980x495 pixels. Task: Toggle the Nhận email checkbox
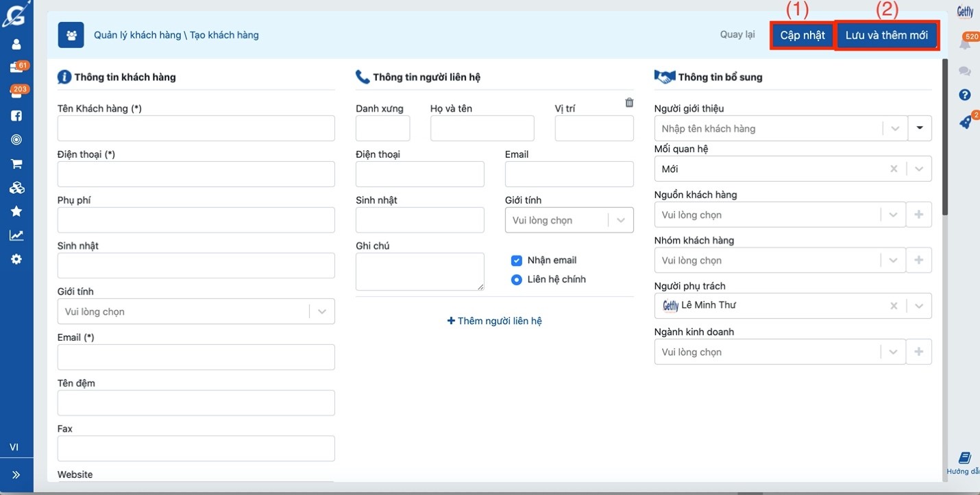click(517, 261)
